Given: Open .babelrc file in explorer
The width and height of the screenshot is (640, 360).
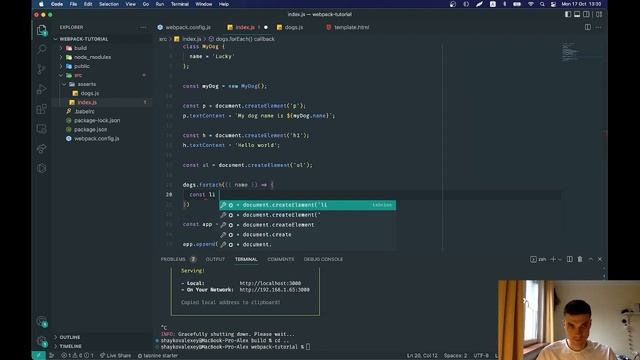Looking at the screenshot, I should point(84,111).
